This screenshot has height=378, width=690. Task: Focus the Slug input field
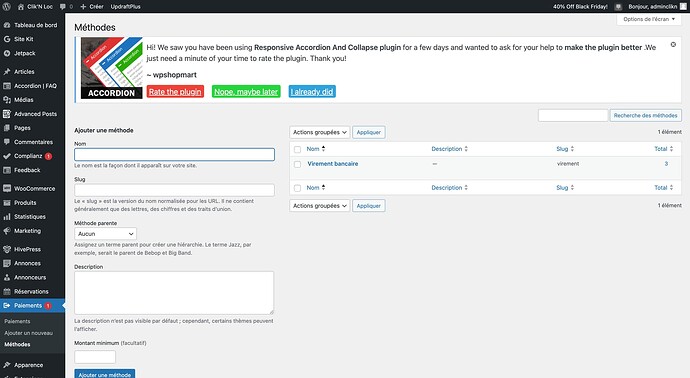(x=174, y=190)
